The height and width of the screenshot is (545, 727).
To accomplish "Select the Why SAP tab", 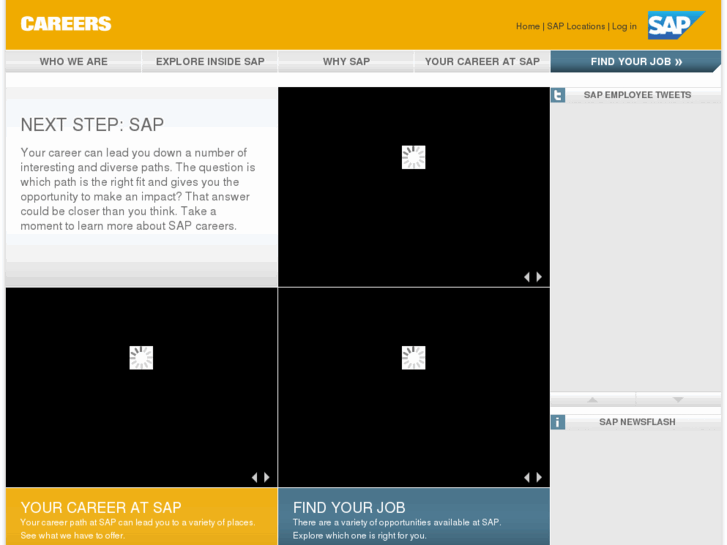I will [x=346, y=62].
